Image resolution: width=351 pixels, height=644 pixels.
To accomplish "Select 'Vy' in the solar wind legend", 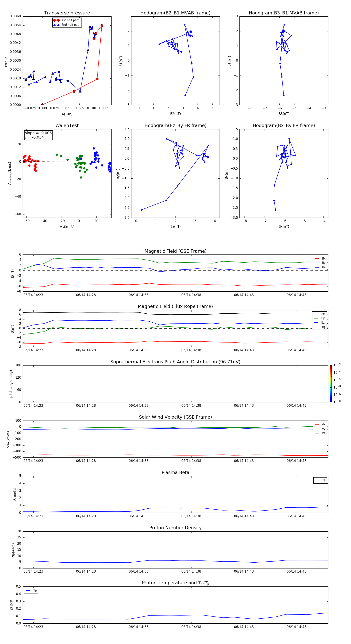I will [320, 429].
